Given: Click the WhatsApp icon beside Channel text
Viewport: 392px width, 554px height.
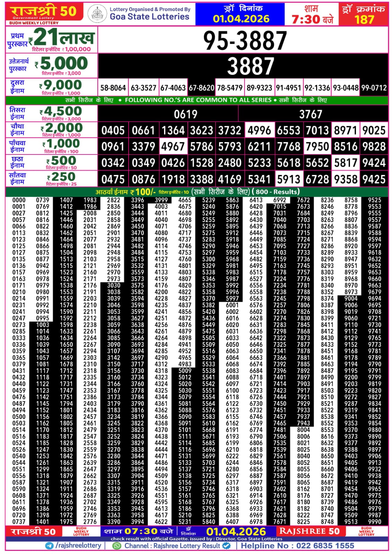Looking at the screenshot, I should click(117, 546).
